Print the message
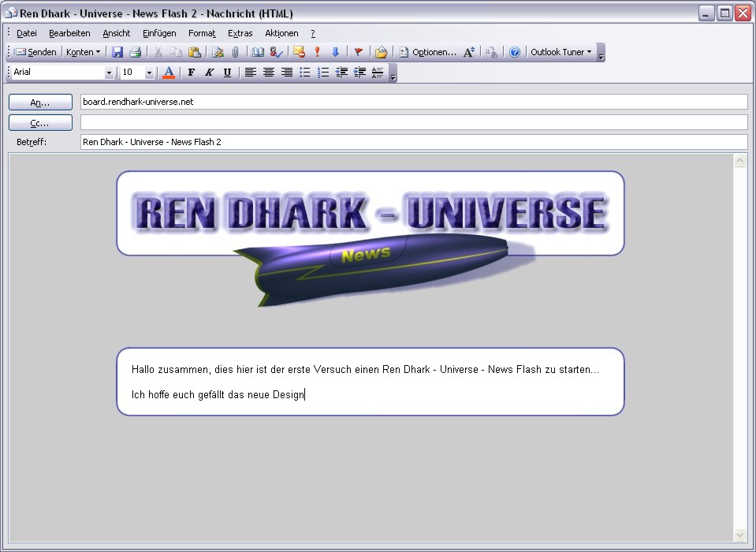756x552 pixels. 136,52
